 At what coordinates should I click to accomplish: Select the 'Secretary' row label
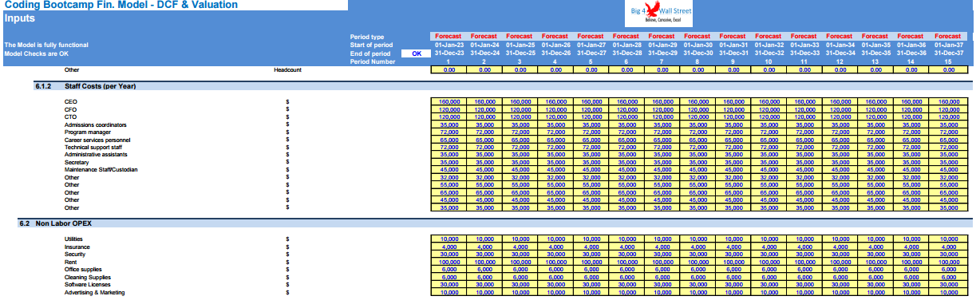pyautogui.click(x=77, y=163)
